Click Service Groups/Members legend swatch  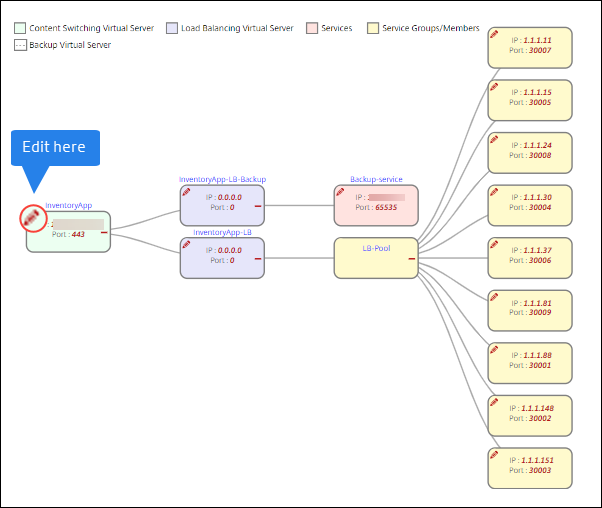point(373,28)
